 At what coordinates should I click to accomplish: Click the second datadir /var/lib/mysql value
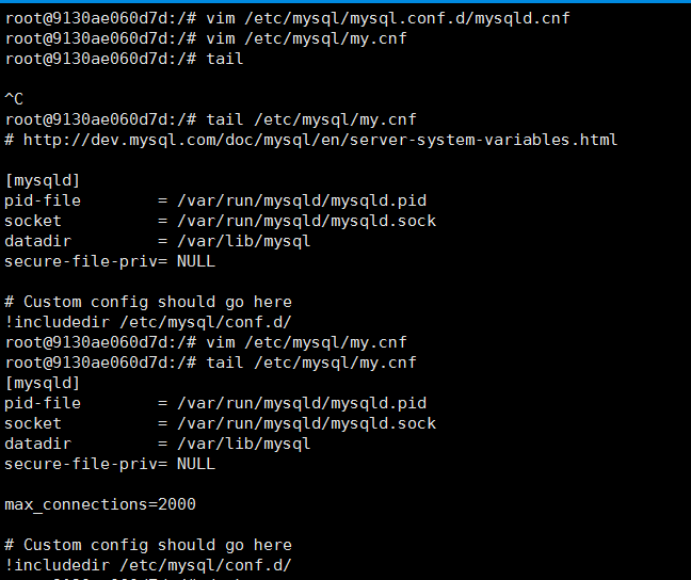[244, 443]
